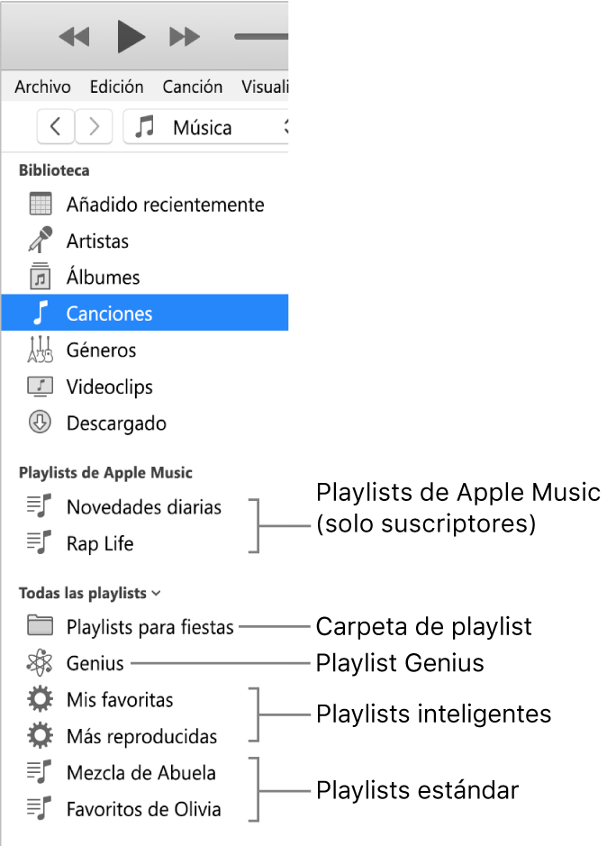Open the Canción menu
Screen dimensions: 616x846
192,86
